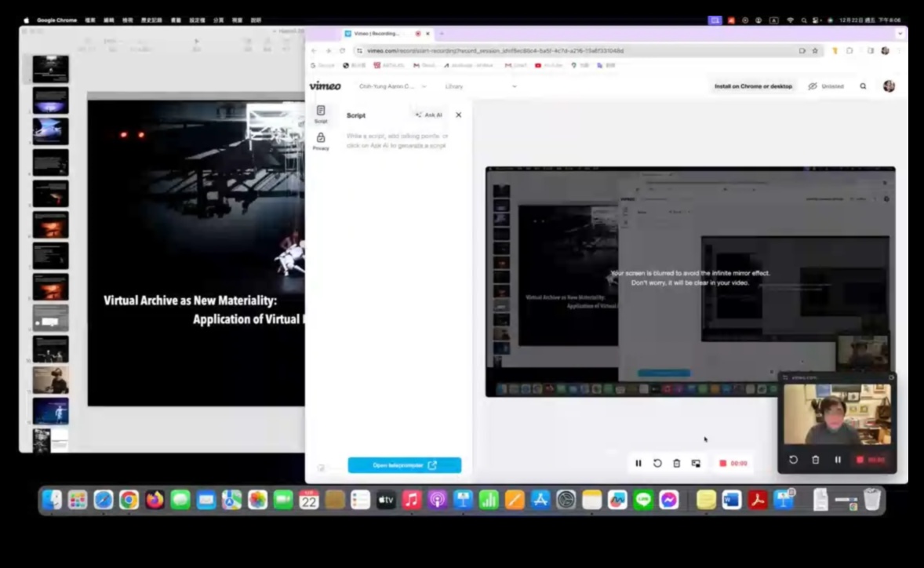The width and height of the screenshot is (924, 568).
Task: Bookmark this page with the star icon
Action: [x=815, y=51]
